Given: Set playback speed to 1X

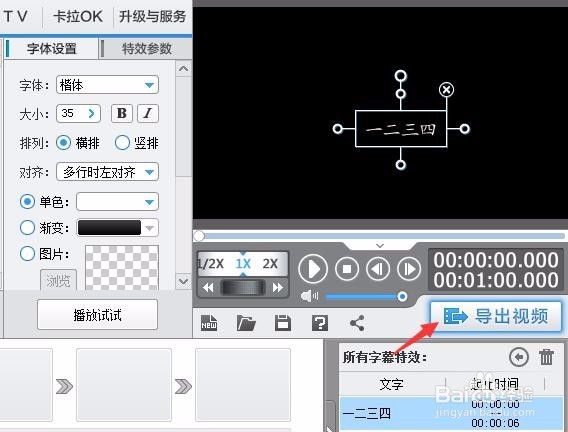Looking at the screenshot, I should pyautogui.click(x=243, y=264).
